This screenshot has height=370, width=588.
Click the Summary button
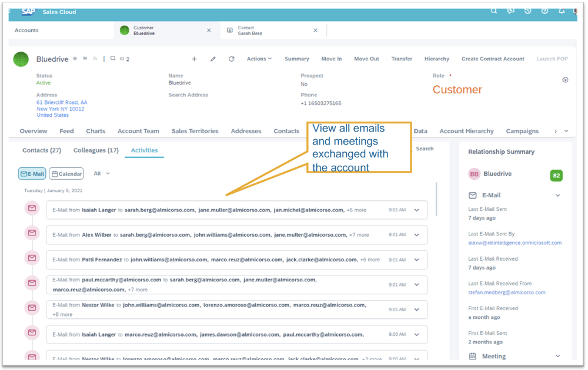click(296, 59)
